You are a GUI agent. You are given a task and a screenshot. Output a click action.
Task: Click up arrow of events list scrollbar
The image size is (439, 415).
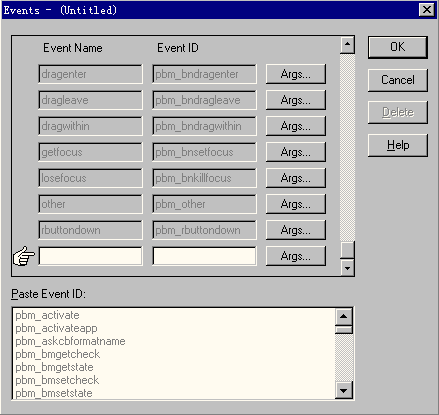[x=347, y=45]
